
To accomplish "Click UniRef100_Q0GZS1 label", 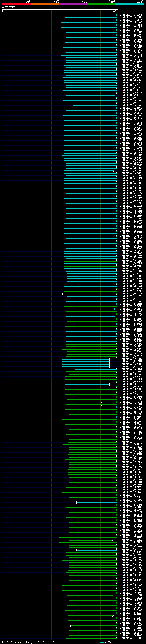I will (131, 113).
